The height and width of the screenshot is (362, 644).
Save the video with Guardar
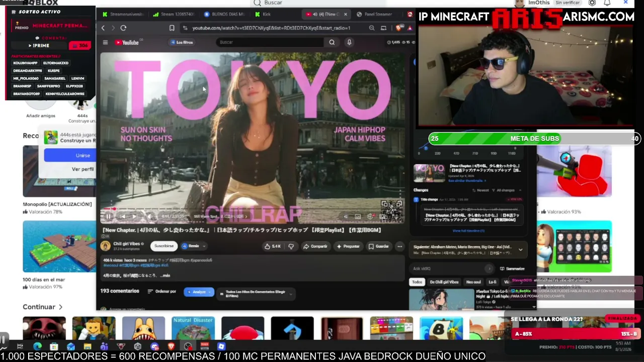click(x=379, y=246)
